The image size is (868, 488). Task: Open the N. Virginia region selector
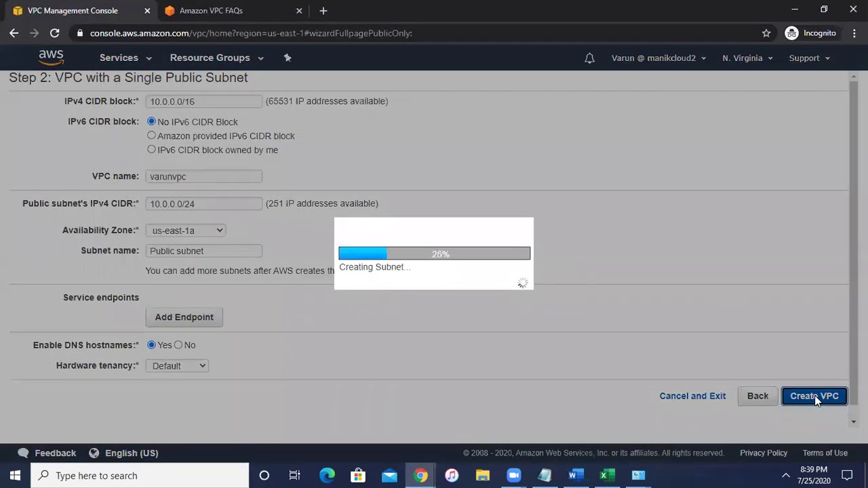747,58
